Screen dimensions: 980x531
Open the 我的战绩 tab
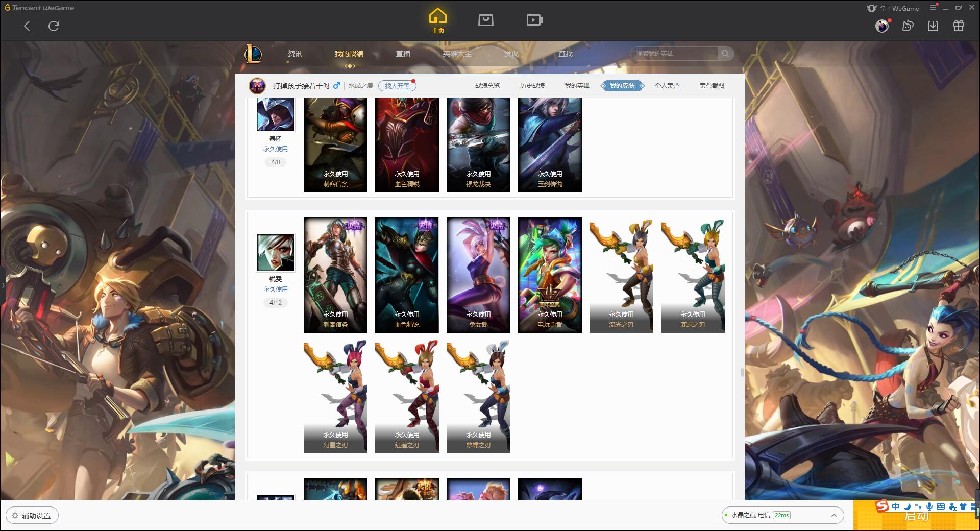click(349, 54)
